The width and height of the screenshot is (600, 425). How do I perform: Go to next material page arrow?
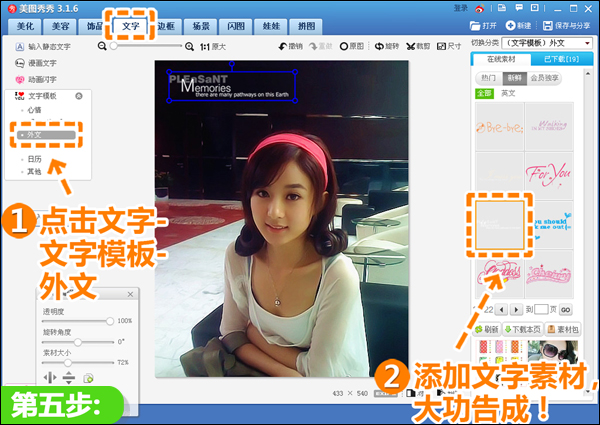pyautogui.click(x=516, y=309)
